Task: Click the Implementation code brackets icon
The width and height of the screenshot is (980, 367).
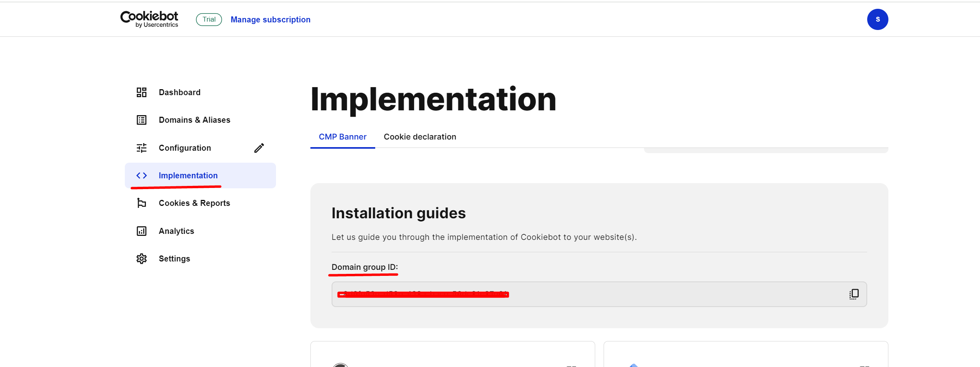Action: click(x=142, y=176)
